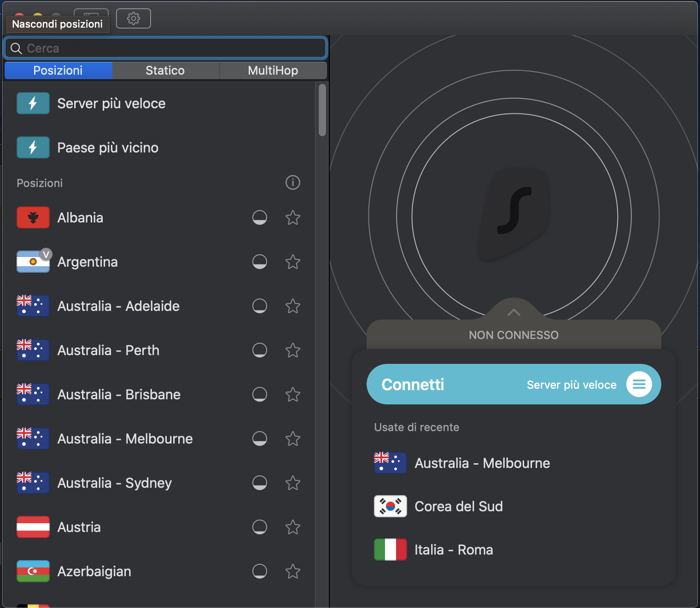Open the Surfshark settings gear

[134, 18]
